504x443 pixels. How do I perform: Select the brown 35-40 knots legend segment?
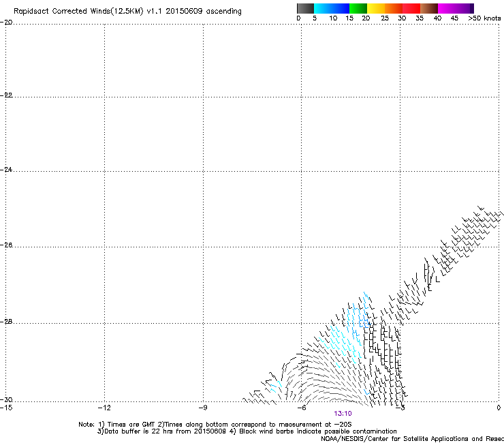point(429,8)
